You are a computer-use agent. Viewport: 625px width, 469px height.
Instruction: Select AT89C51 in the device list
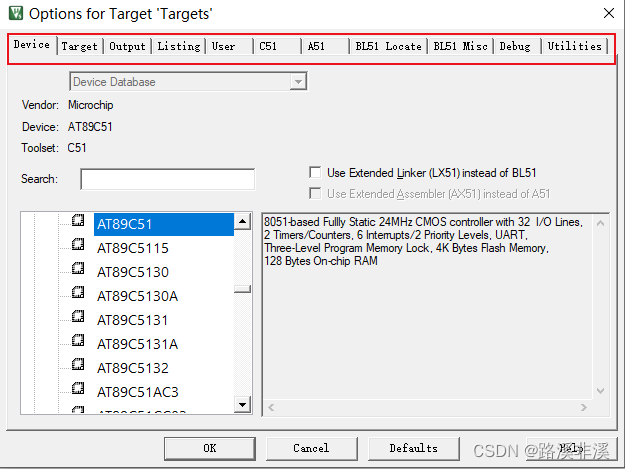(x=163, y=224)
